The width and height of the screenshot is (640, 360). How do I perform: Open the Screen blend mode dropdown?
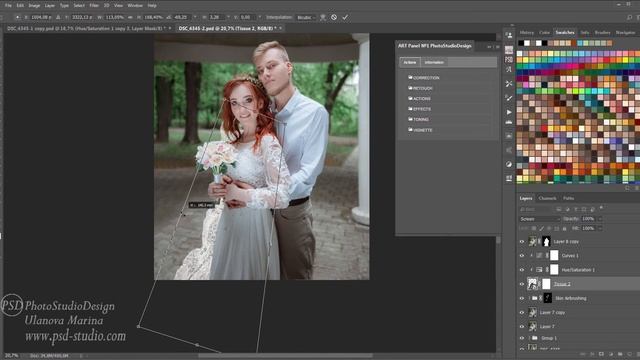click(539, 219)
